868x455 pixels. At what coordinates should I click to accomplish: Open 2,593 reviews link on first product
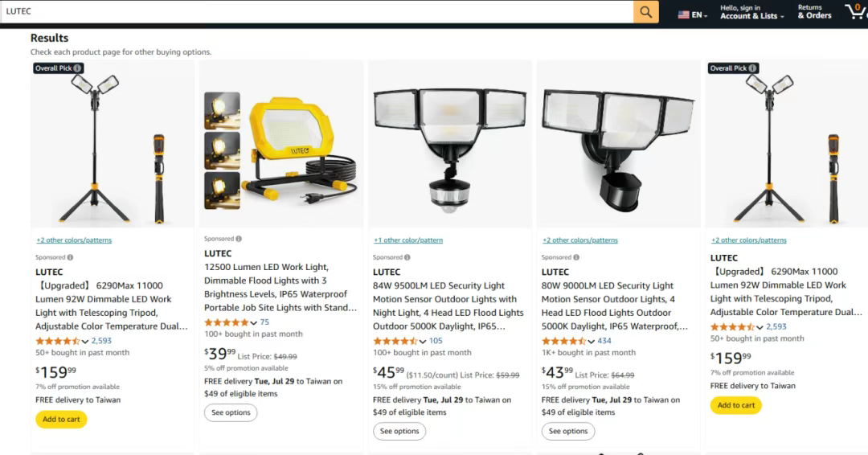pyautogui.click(x=101, y=341)
